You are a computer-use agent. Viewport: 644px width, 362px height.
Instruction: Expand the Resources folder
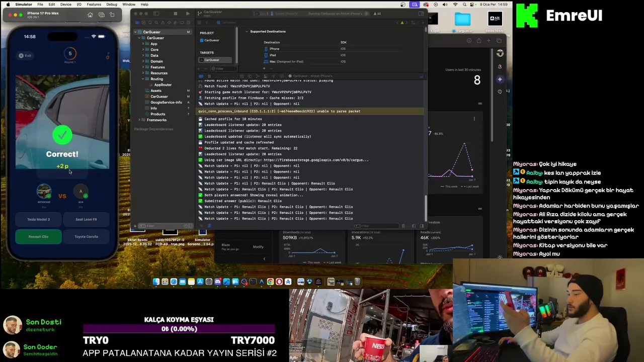coord(143,73)
